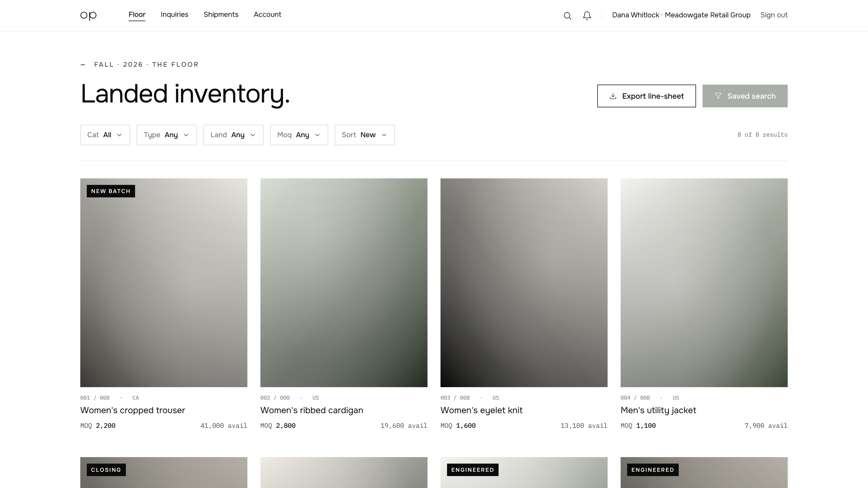Go to the Floor tab

[x=137, y=14]
